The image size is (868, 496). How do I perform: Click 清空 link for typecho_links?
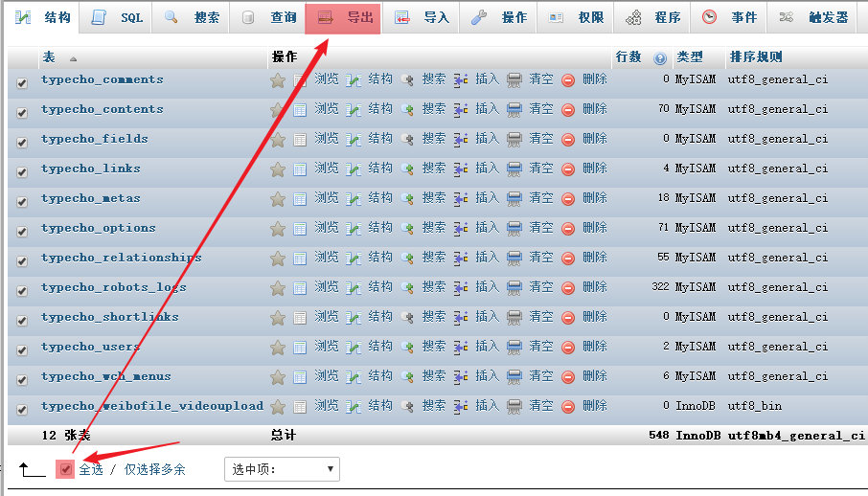click(541, 169)
